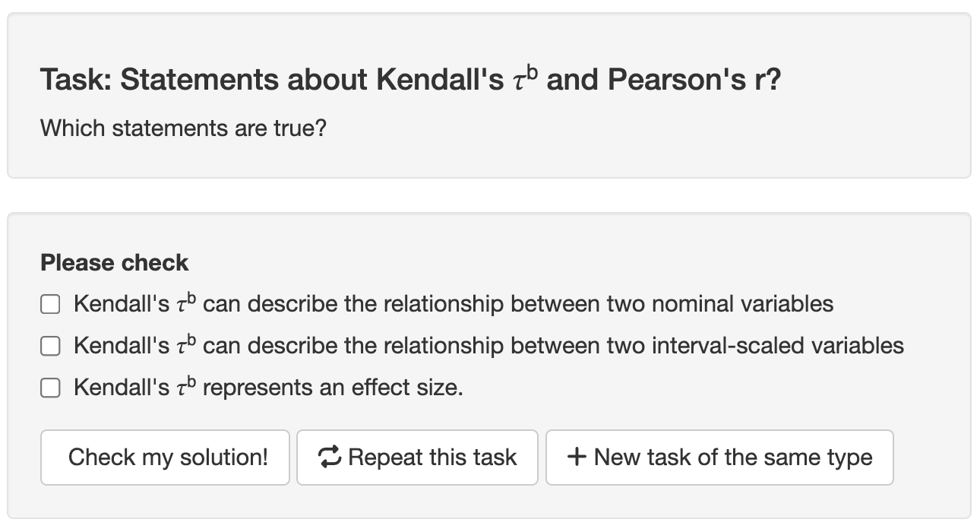Click the interval-scaled variables statement text

[553, 346]
